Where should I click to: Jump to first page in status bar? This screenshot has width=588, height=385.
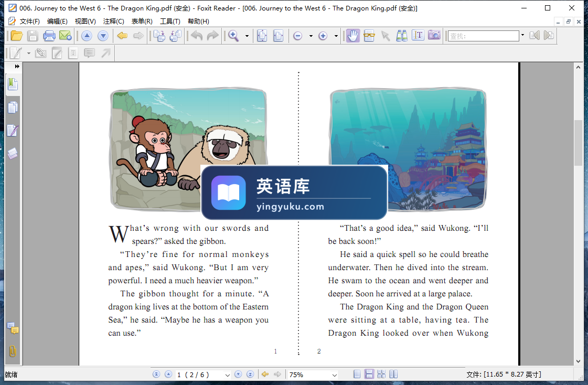click(156, 374)
